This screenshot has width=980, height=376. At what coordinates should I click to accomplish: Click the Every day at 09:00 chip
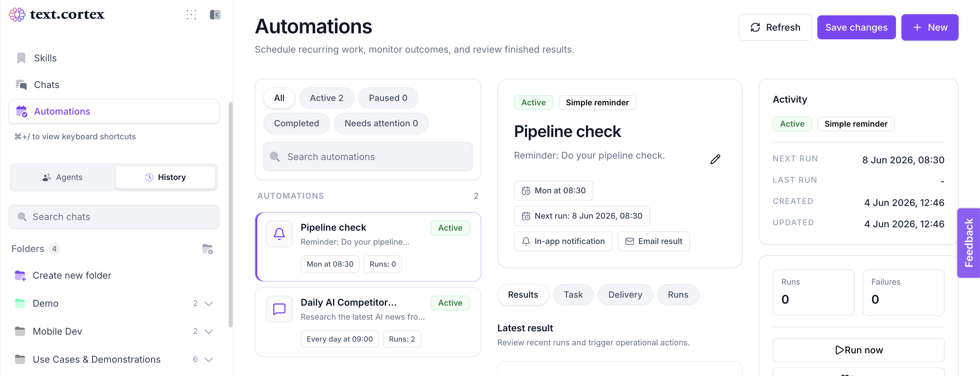tap(339, 339)
